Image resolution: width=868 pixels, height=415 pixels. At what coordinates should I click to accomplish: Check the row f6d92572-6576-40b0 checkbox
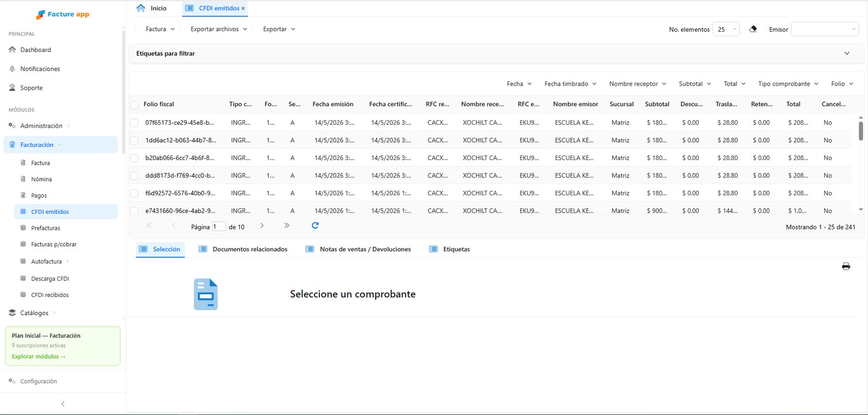[x=134, y=193]
